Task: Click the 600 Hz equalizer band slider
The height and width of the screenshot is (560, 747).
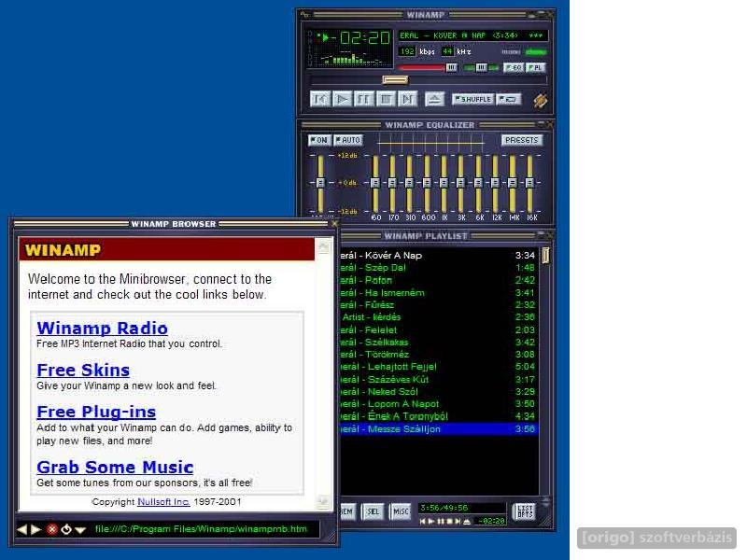Action: [427, 183]
